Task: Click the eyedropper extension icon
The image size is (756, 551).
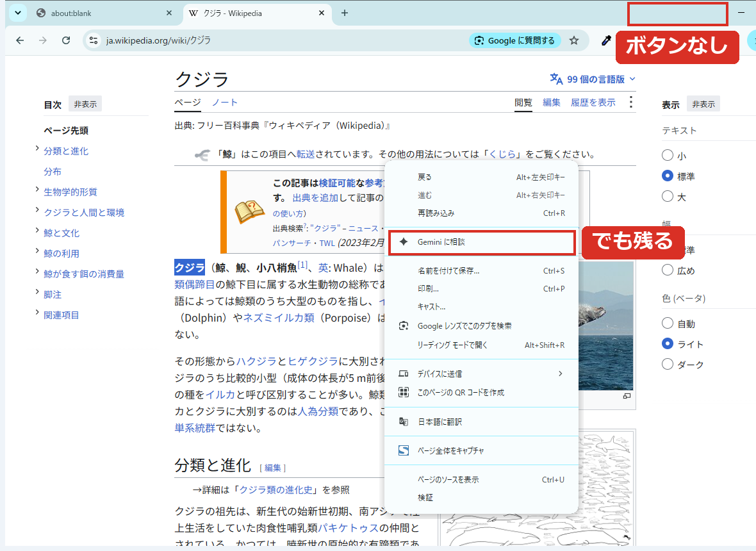Action: point(606,40)
